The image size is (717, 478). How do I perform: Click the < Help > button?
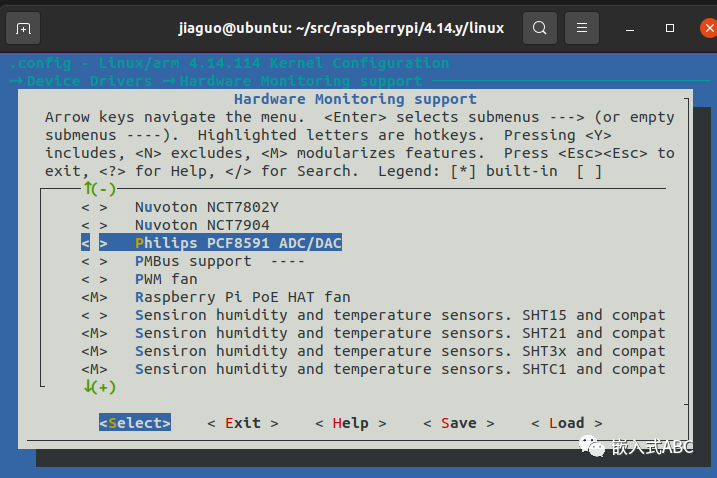point(351,423)
